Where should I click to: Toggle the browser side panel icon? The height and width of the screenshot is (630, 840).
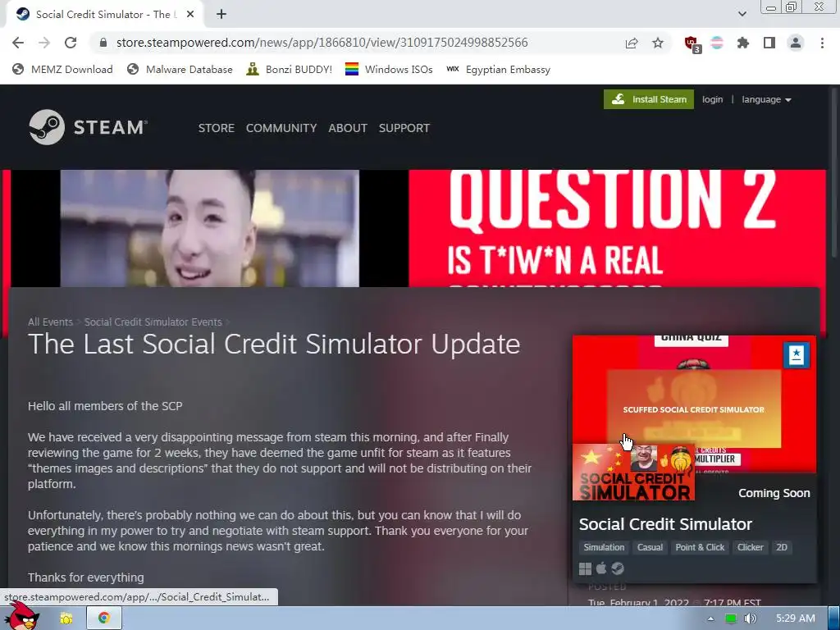(x=769, y=43)
